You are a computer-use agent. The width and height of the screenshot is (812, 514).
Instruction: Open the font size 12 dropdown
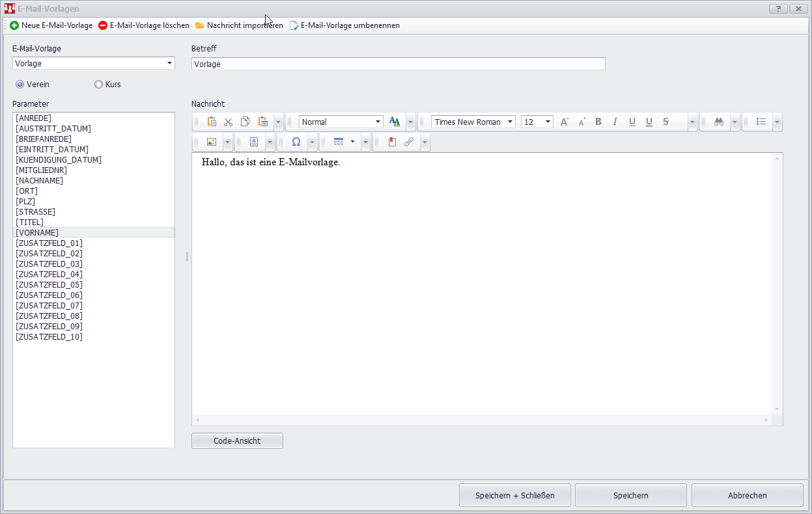[x=548, y=122]
